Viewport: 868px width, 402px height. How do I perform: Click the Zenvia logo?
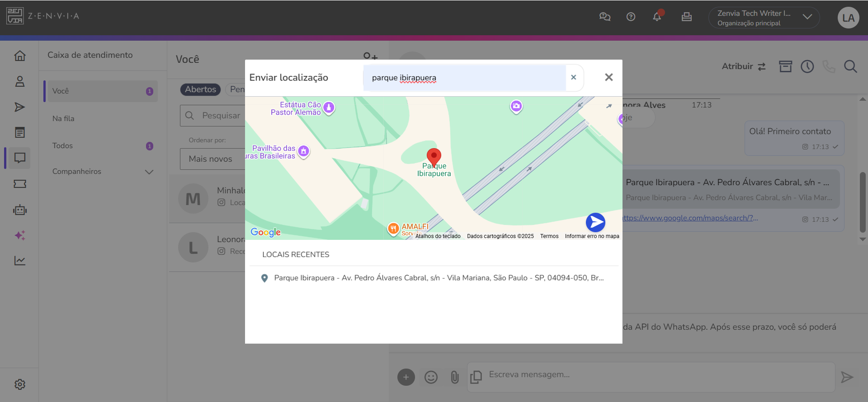coord(43,16)
